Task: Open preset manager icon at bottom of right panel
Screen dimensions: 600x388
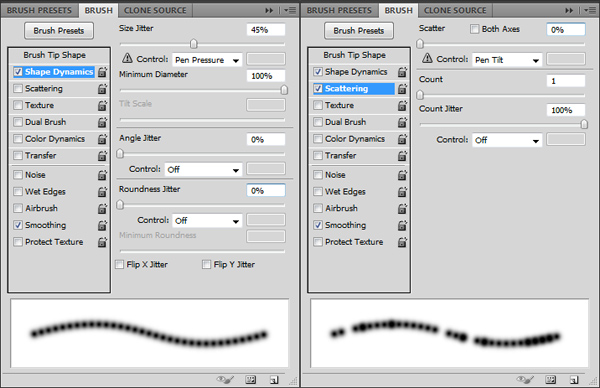Action: [x=551, y=380]
